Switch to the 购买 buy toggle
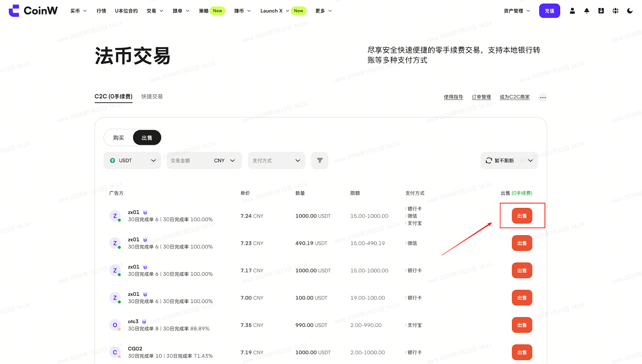 118,138
